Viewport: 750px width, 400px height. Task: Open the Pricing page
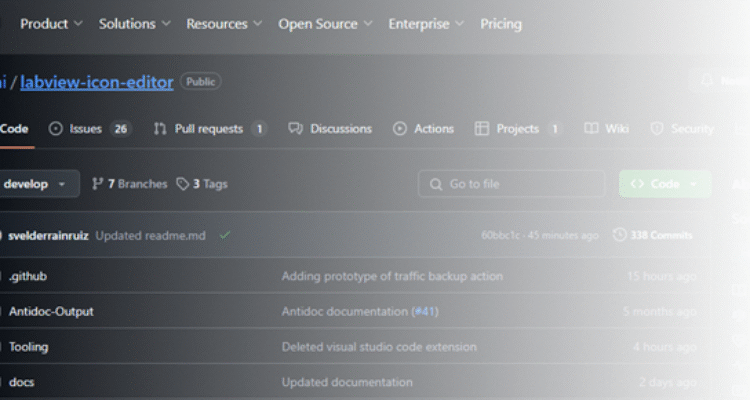(500, 24)
